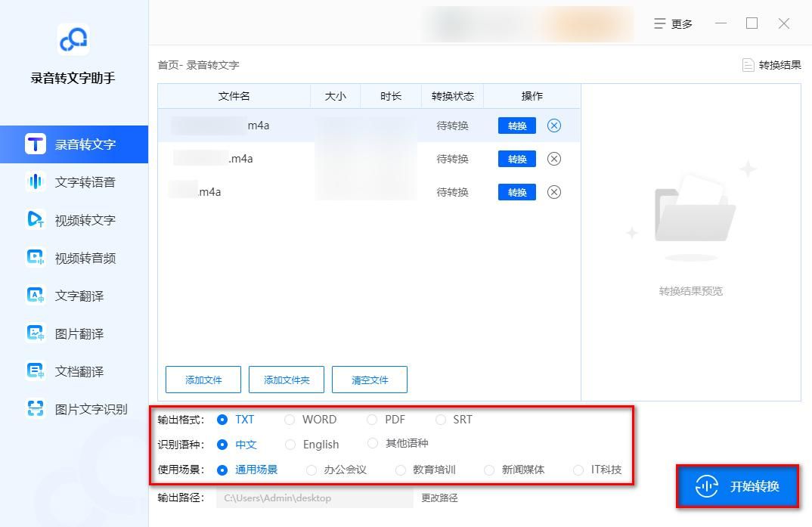Image resolution: width=812 pixels, height=527 pixels.
Task: Click 清空文件 button
Action: [x=369, y=380]
